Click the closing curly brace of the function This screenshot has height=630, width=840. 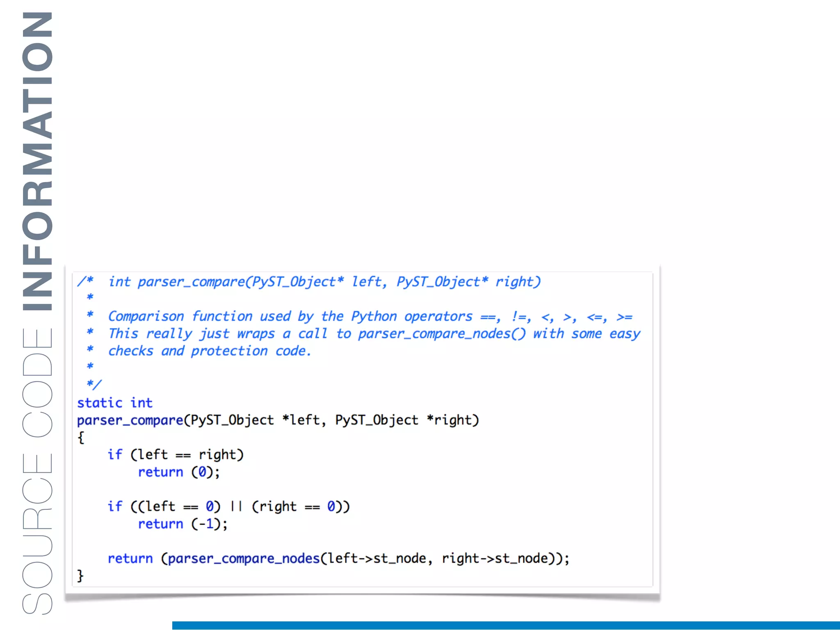(80, 575)
